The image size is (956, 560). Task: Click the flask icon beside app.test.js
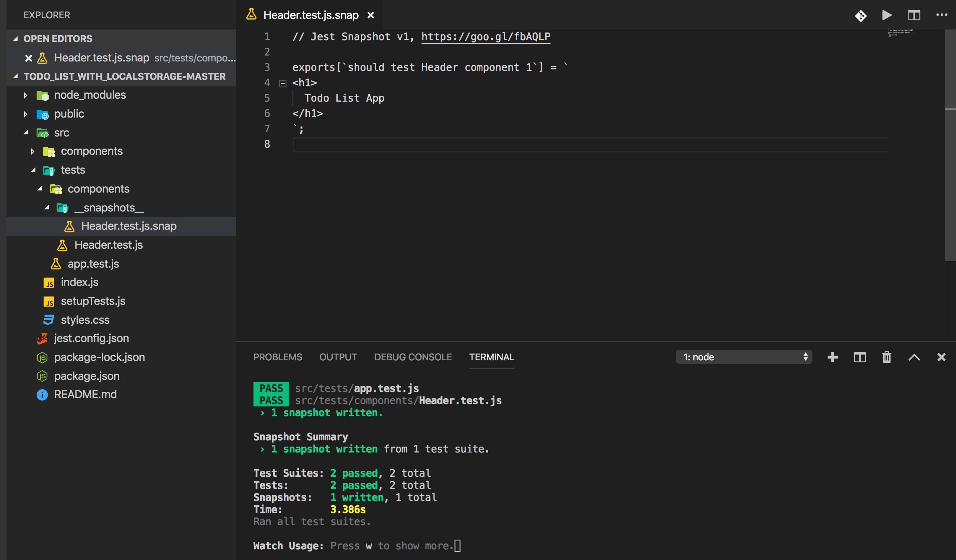[56, 264]
